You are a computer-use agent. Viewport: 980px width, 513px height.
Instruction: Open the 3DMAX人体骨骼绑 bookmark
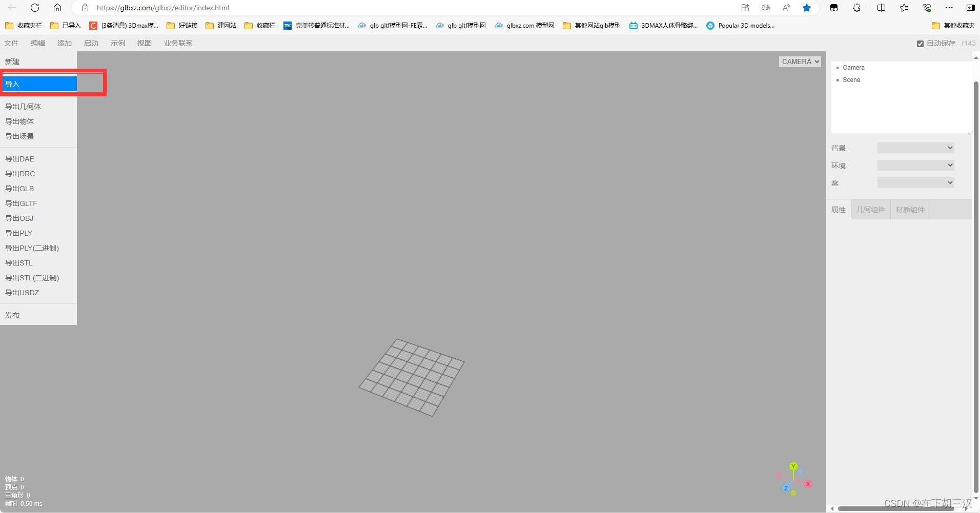664,25
